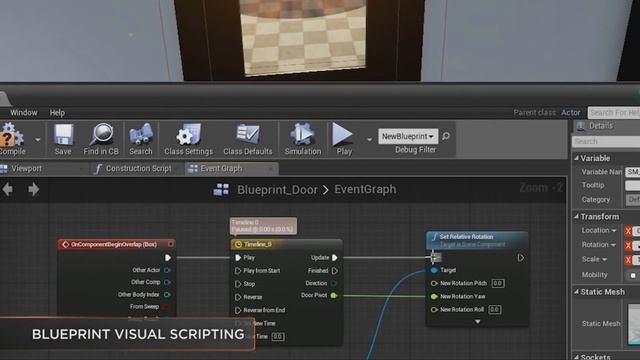Open the Window menu
This screenshot has height=360, width=640.
(24, 112)
